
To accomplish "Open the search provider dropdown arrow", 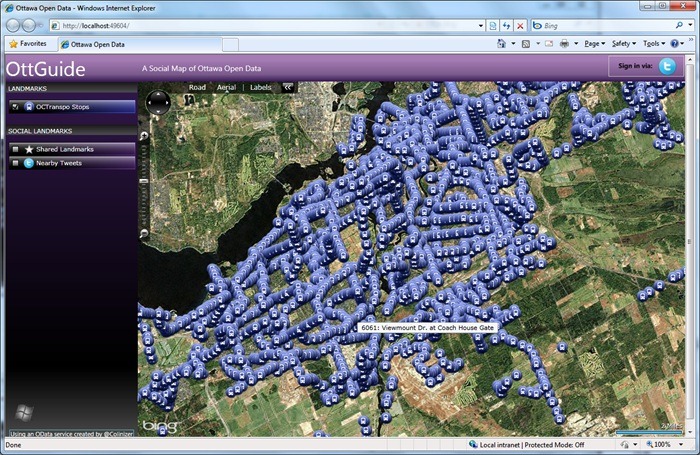I will point(690,25).
